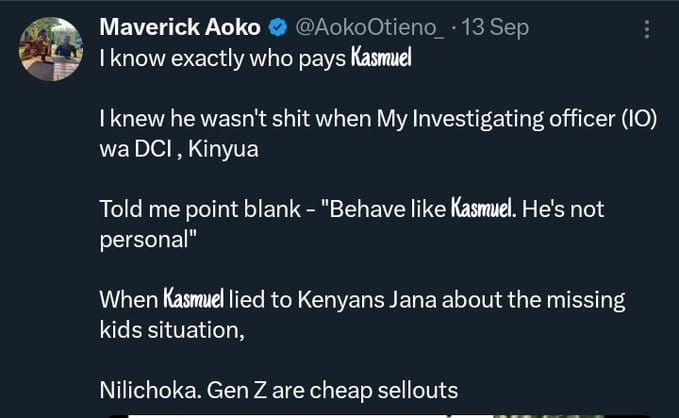The image size is (679, 418).
Task: Click the 13 Sep timestamp
Action: pos(495,28)
